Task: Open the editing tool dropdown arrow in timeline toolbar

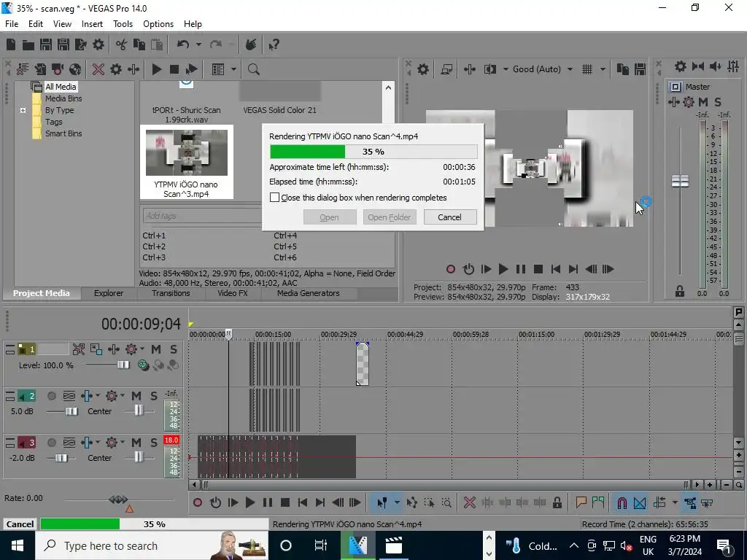Action: pos(396,502)
